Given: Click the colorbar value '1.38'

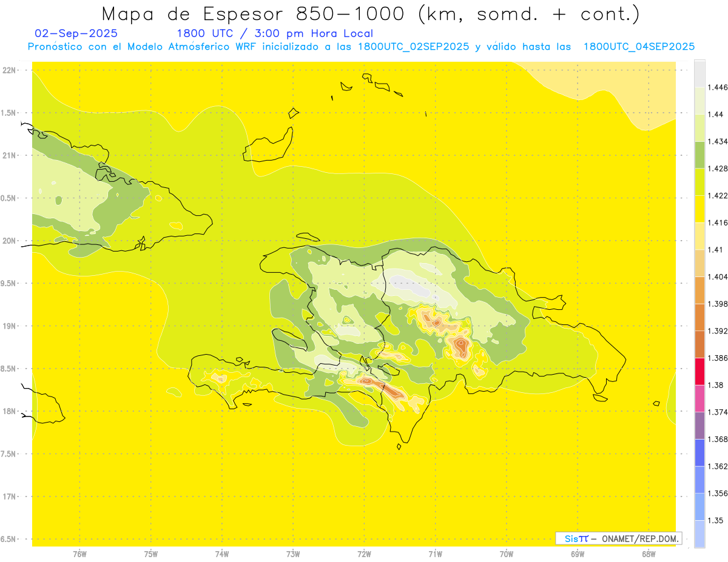Looking at the screenshot, I should (x=715, y=385).
